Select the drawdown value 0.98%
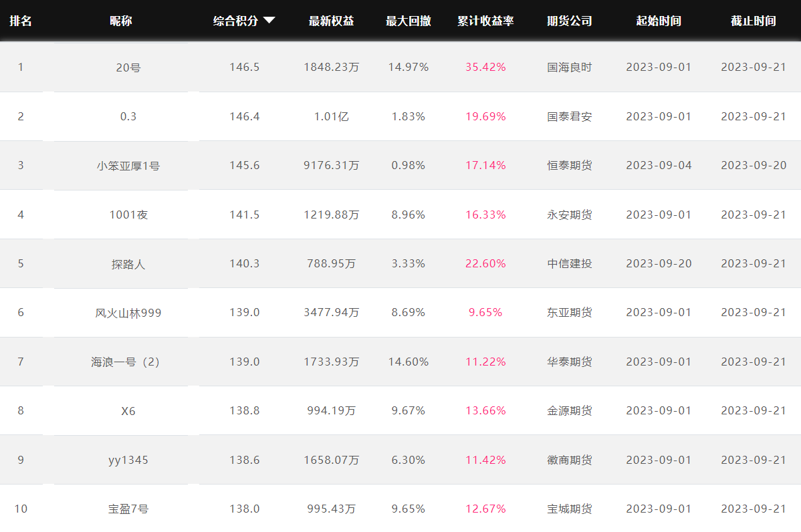The width and height of the screenshot is (801, 532). (x=408, y=166)
